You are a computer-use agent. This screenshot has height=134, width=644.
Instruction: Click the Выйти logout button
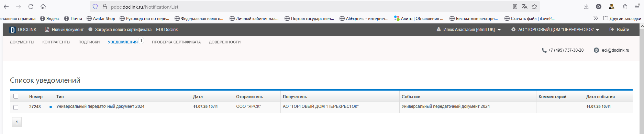[619, 30]
